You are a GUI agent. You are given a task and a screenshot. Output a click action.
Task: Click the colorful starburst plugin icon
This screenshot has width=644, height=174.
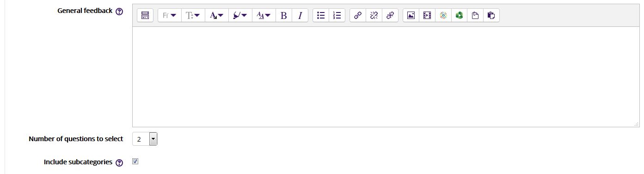point(443,15)
